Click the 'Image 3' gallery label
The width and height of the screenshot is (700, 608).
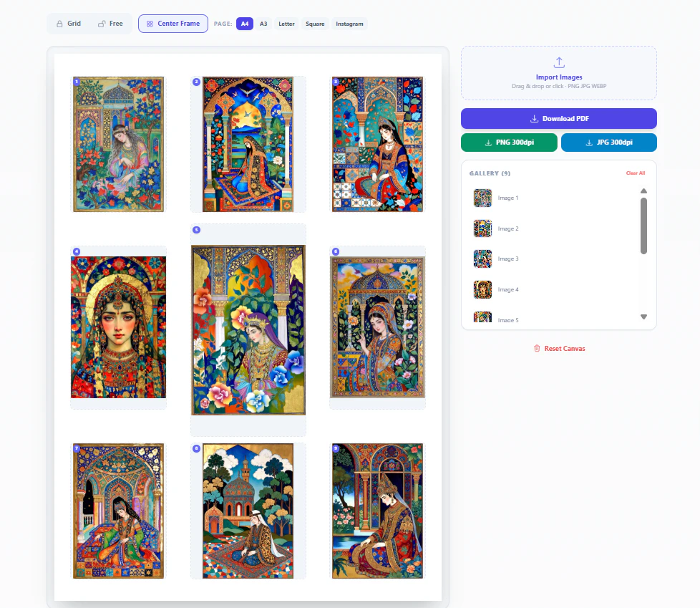click(x=508, y=259)
